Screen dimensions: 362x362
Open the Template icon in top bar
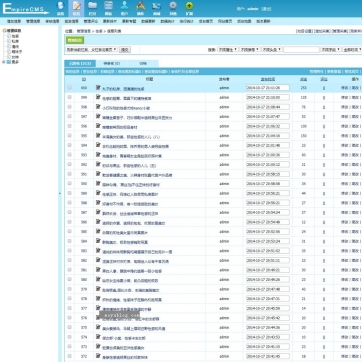click(108, 8)
